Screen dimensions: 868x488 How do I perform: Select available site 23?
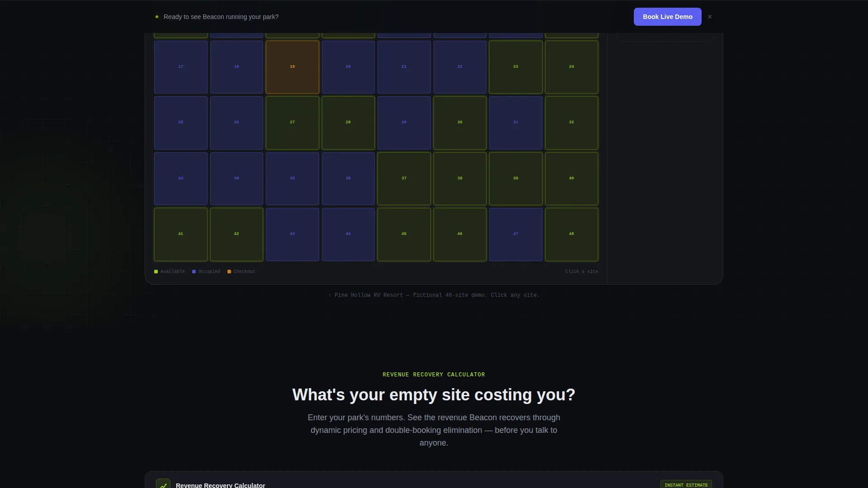[516, 67]
